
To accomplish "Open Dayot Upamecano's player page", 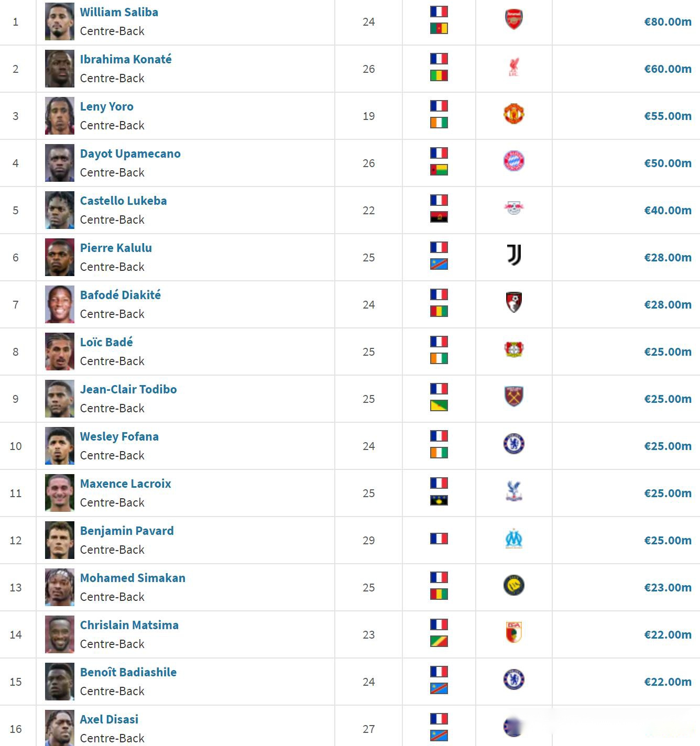I will pos(130,153).
